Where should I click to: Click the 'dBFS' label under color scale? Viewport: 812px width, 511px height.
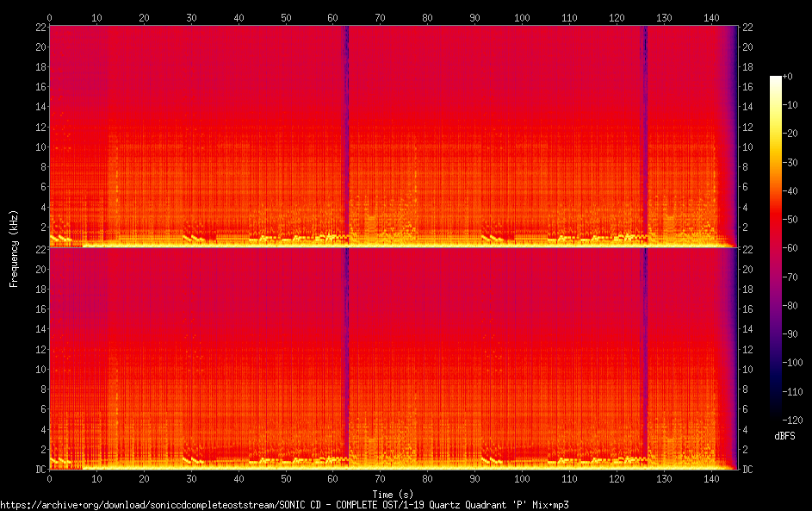(784, 437)
